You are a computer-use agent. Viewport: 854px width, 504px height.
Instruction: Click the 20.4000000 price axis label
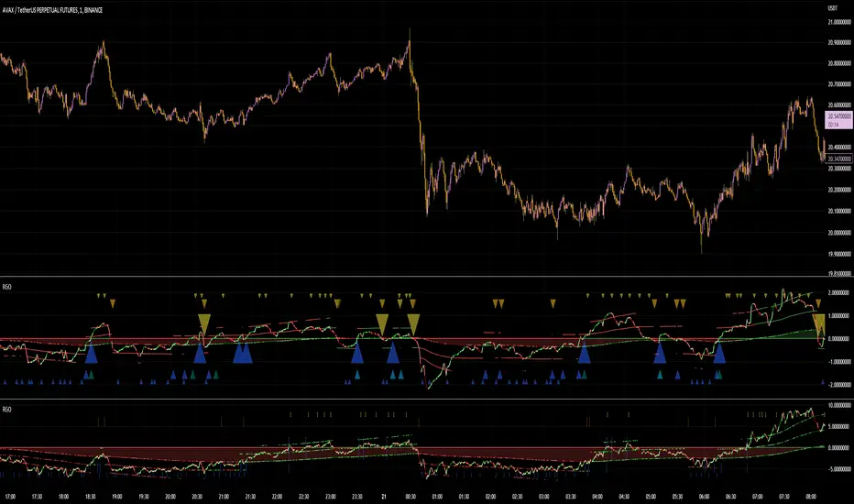tap(839, 148)
